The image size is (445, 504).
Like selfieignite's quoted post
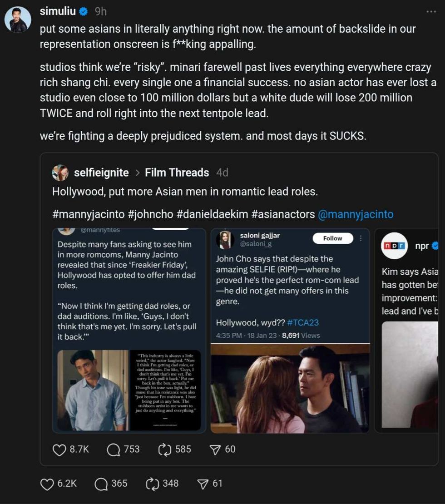coord(59,450)
